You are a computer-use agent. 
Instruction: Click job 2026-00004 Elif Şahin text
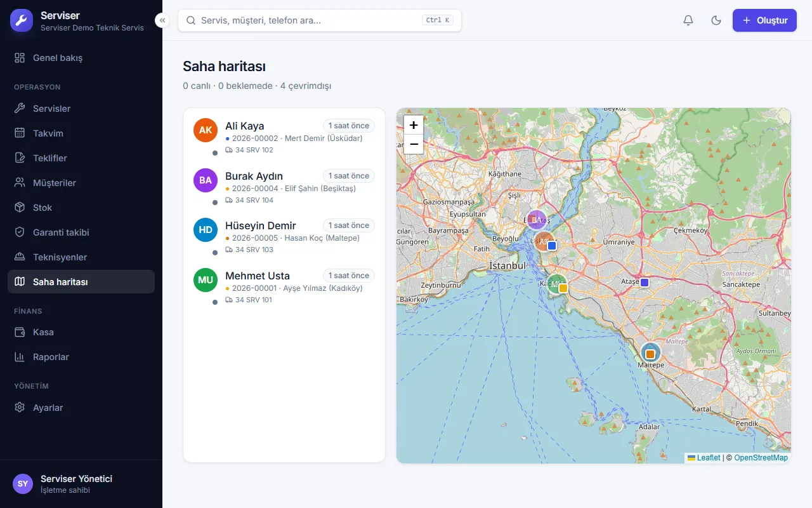pyautogui.click(x=294, y=189)
